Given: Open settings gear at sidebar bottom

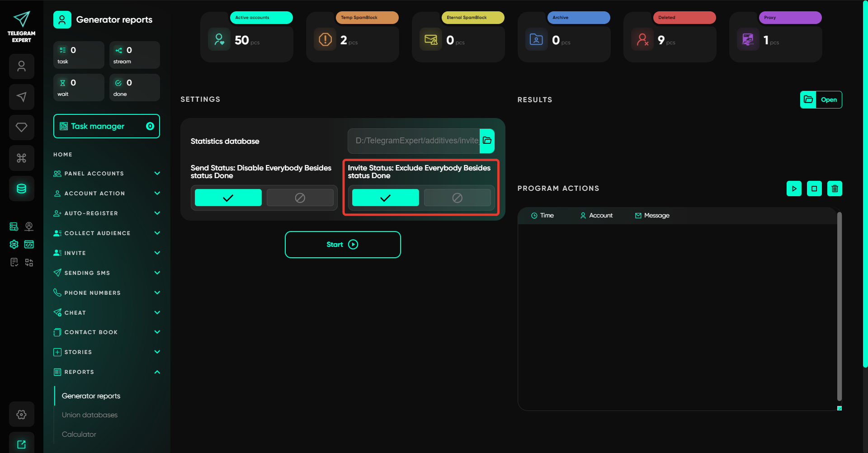Looking at the screenshot, I should point(21,414).
